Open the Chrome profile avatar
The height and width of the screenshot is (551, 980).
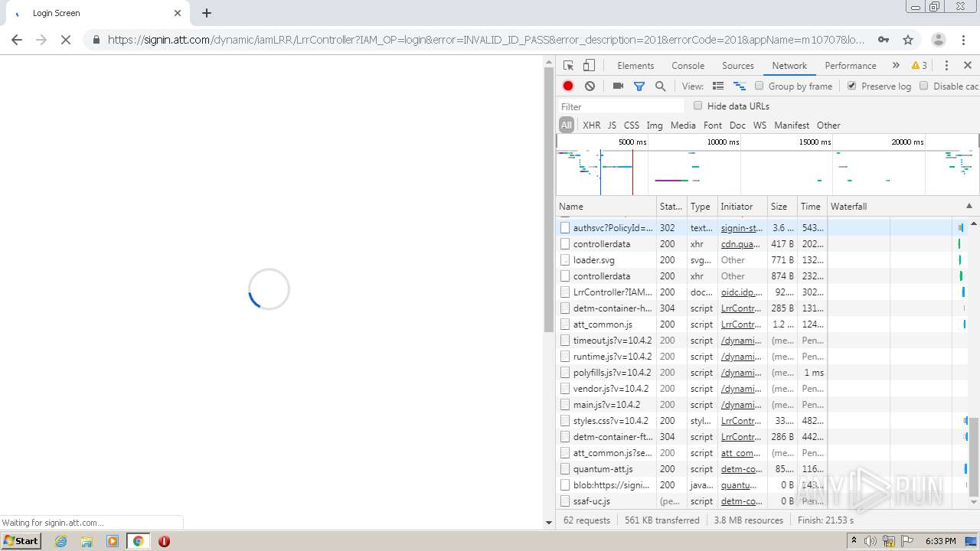pos(938,40)
